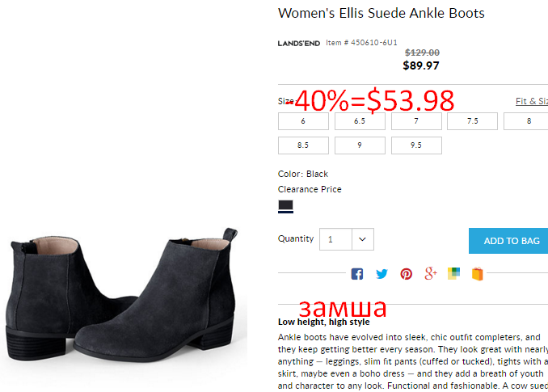Click the black suede boots product image

tap(122, 295)
